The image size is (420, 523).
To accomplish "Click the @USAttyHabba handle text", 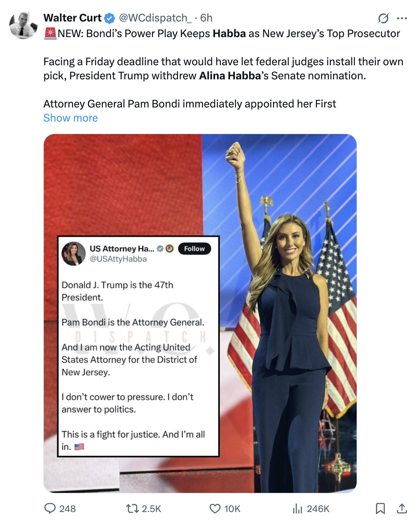I will point(118,259).
